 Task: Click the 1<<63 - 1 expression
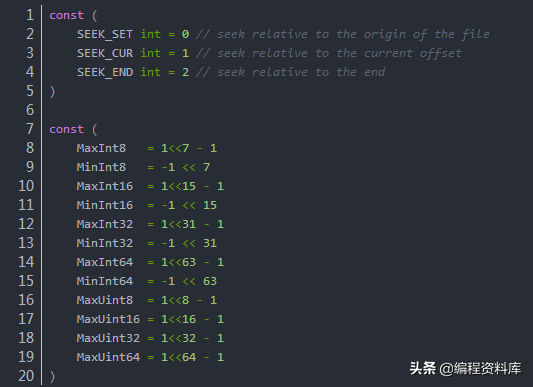192,262
